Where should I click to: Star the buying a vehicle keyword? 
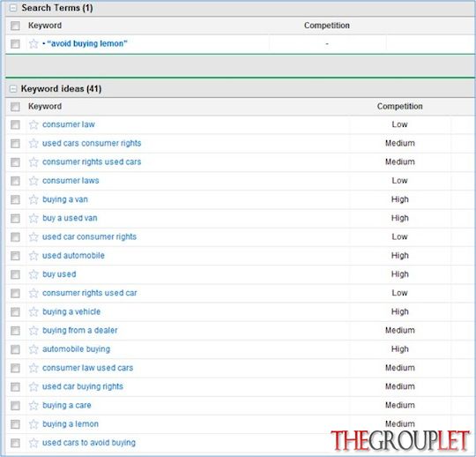point(33,311)
